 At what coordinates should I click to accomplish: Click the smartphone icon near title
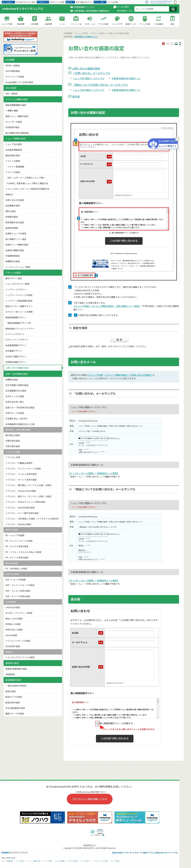(x=180, y=43)
